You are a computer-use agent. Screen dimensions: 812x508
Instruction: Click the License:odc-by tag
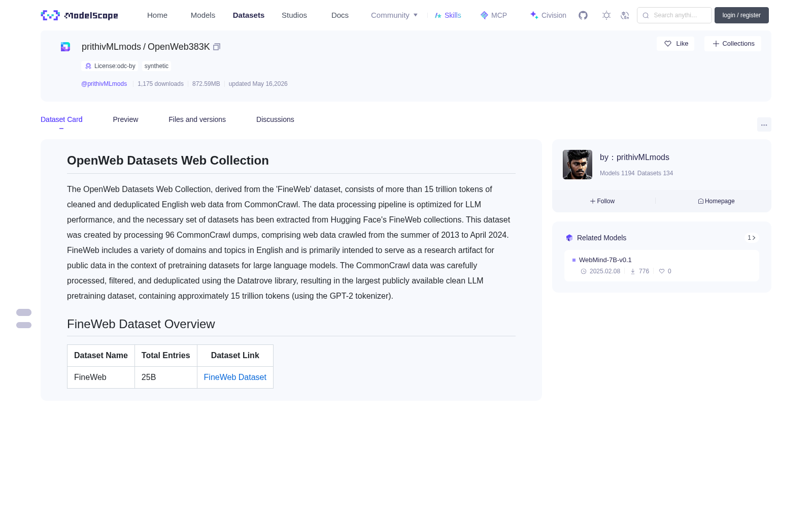tap(110, 66)
